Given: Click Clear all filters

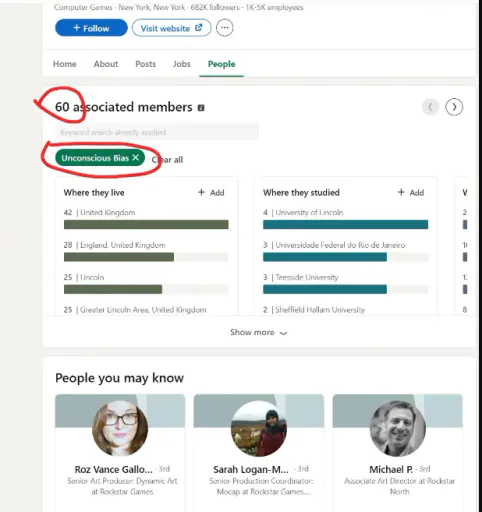Looking at the screenshot, I should click(x=167, y=160).
